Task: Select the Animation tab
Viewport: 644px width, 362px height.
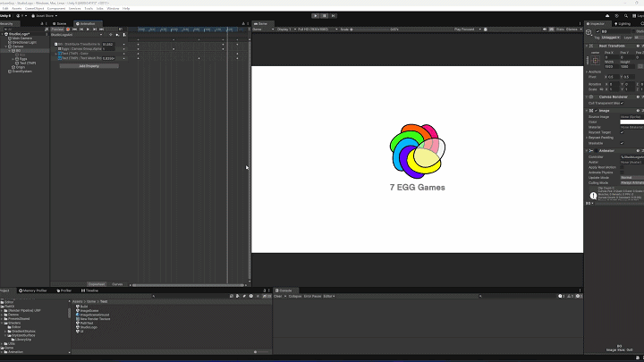Action: [x=86, y=24]
